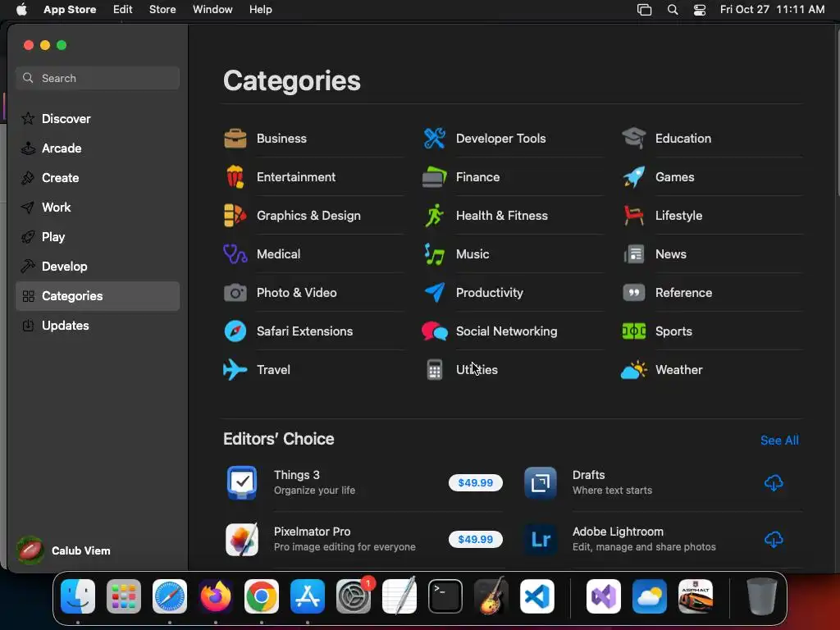Viewport: 840px width, 630px height.
Task: Open Finder from the Dock
Action: [78, 596]
